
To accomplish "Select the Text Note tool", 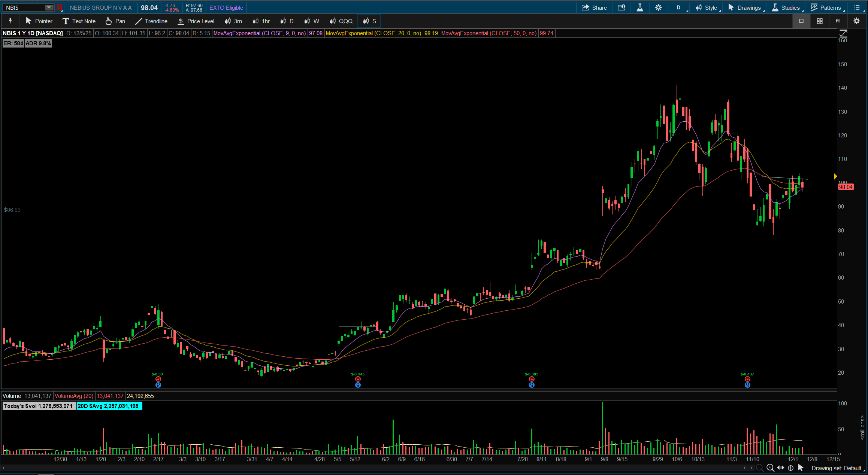I will pos(79,21).
